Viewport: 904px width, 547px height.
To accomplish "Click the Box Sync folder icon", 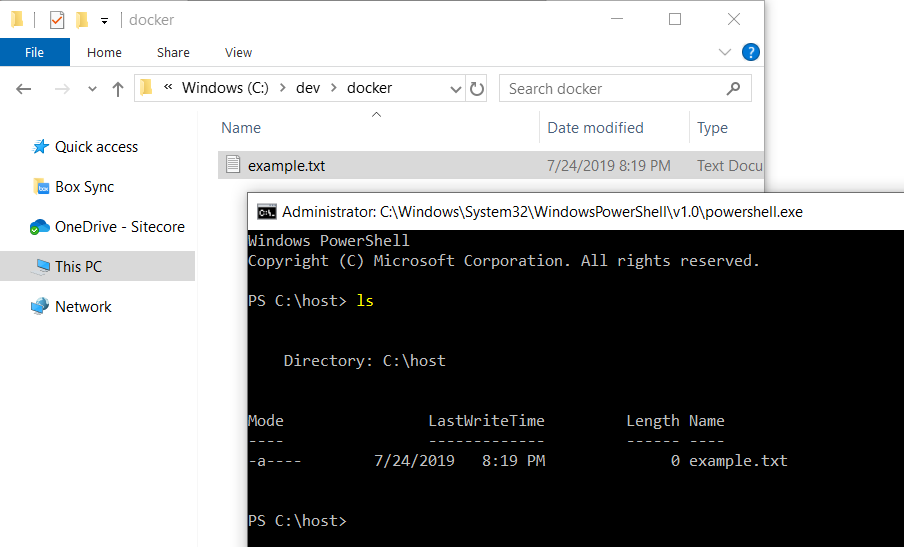I will (41, 187).
